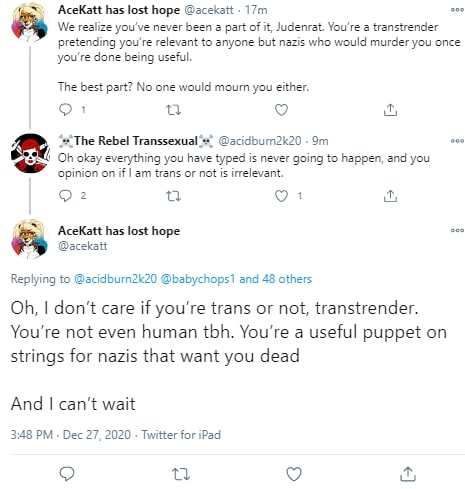Like The Rebel Transsexual's tweet

pos(281,196)
